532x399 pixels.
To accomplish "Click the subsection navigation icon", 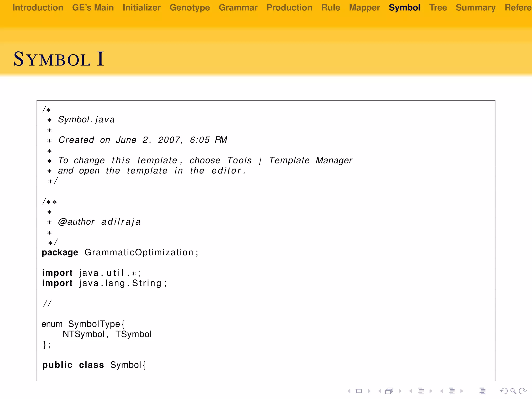I will [x=421, y=391].
